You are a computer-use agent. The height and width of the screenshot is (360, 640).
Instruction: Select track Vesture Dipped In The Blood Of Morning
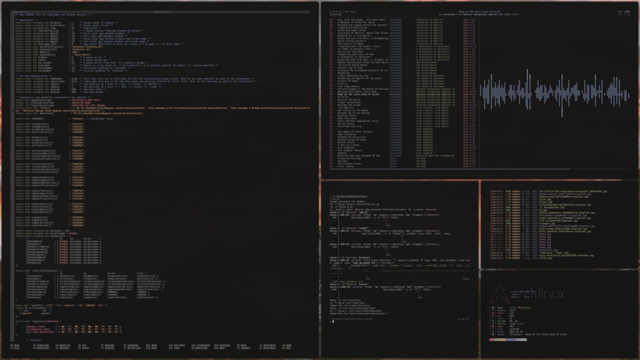coord(363,89)
